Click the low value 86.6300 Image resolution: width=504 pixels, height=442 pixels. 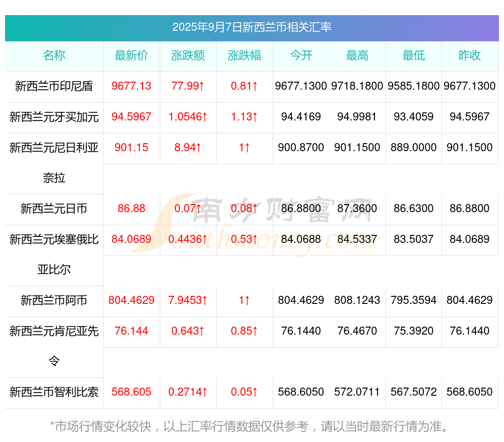point(414,208)
